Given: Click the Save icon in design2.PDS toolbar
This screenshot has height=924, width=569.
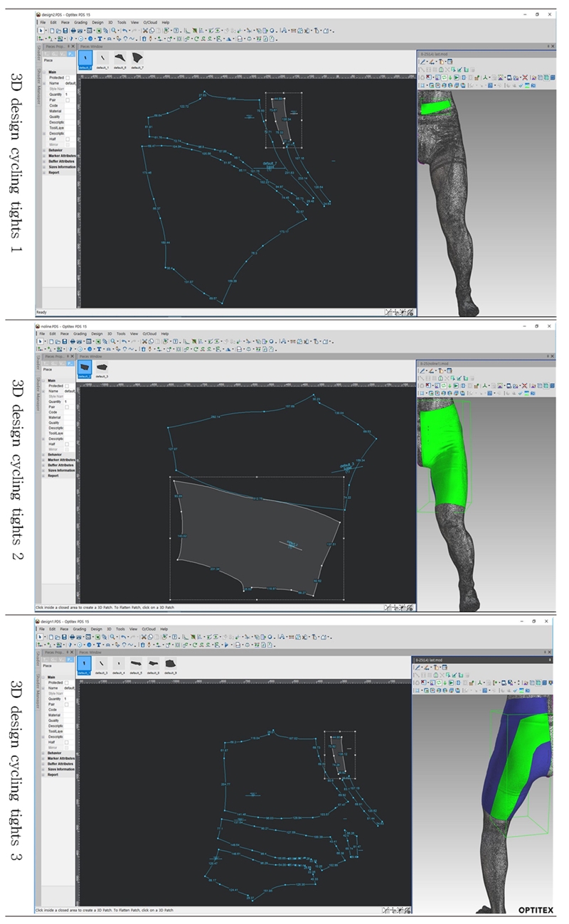Looking at the screenshot, I should coord(64,31).
